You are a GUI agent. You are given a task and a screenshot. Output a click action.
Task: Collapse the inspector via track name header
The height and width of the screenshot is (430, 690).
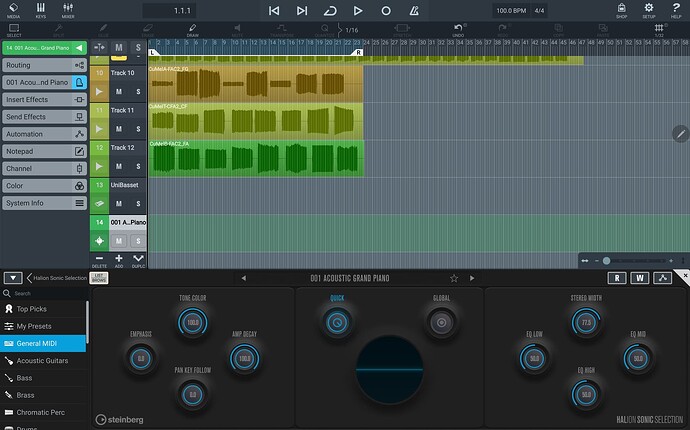(44, 48)
